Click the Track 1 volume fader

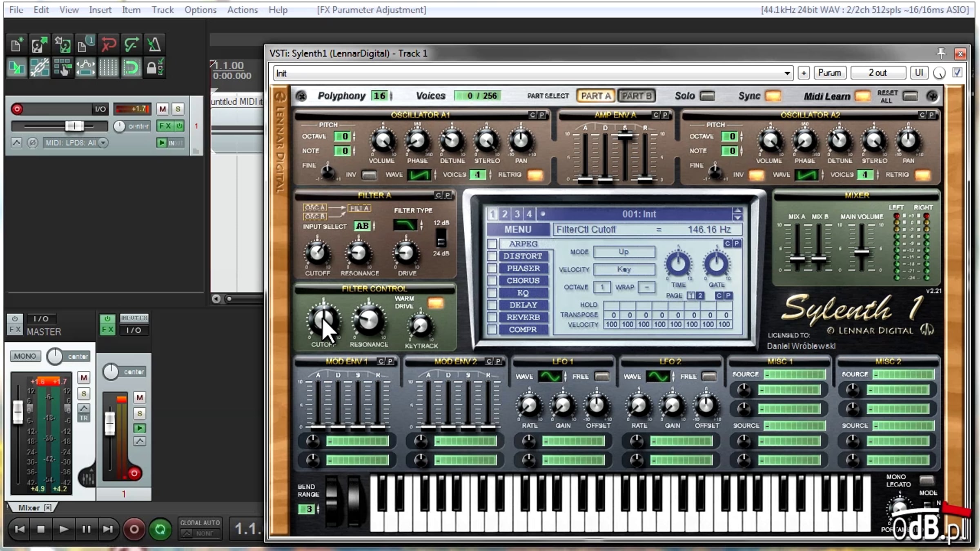(x=75, y=126)
